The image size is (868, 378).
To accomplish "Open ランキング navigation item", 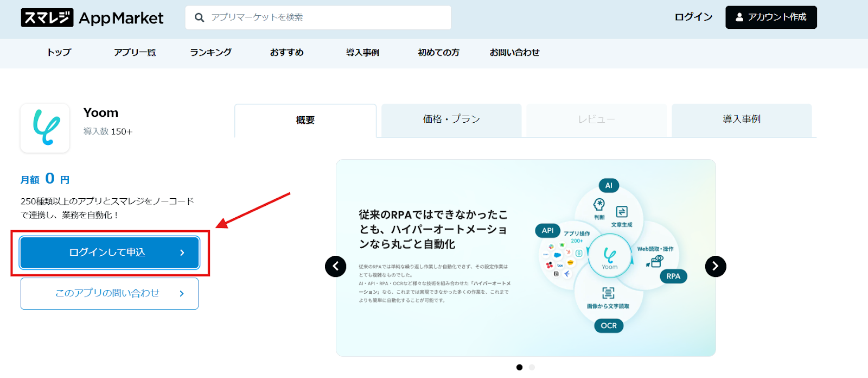I will tap(210, 52).
